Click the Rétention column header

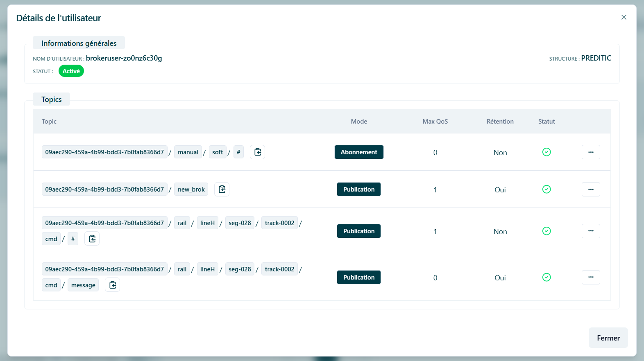(500, 122)
